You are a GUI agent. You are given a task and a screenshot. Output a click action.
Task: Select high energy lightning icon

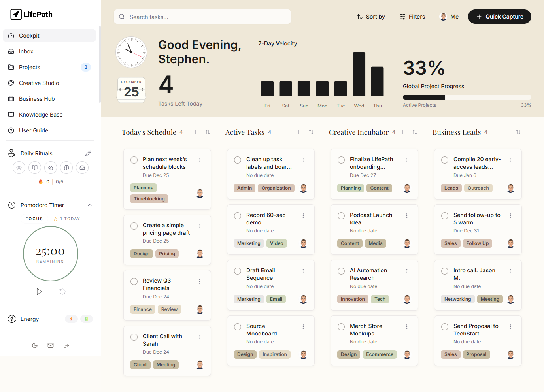(71, 319)
